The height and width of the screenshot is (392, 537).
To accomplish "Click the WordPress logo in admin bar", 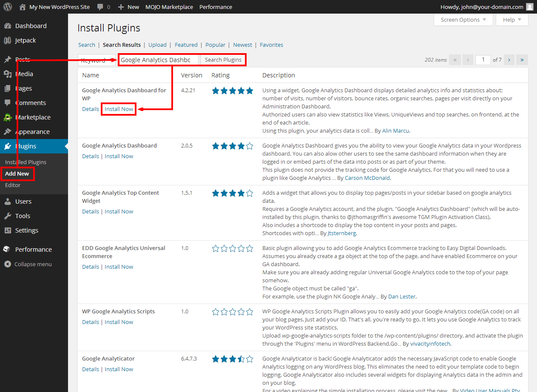I will (x=7, y=7).
